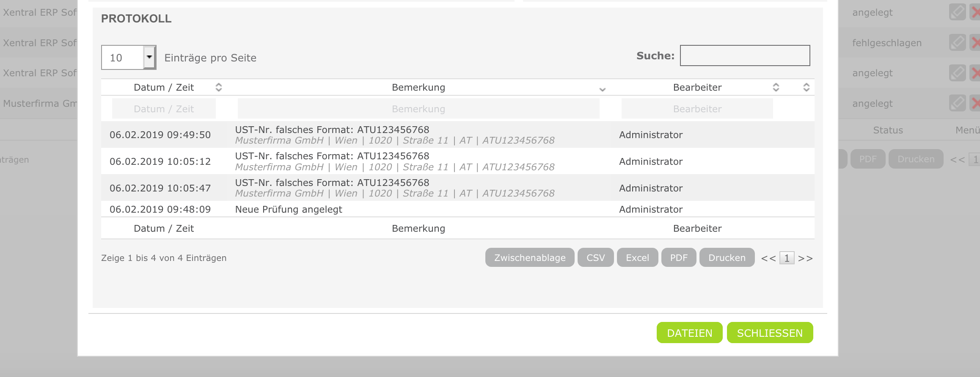Click edit icon in first angelegt row
Viewport: 980px width, 377px height.
957,12
